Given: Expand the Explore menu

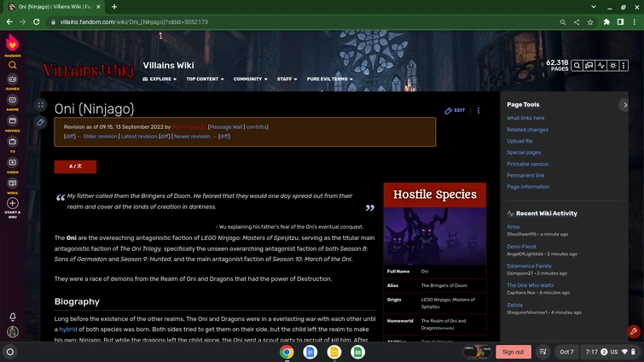Looking at the screenshot, I should [x=160, y=79].
